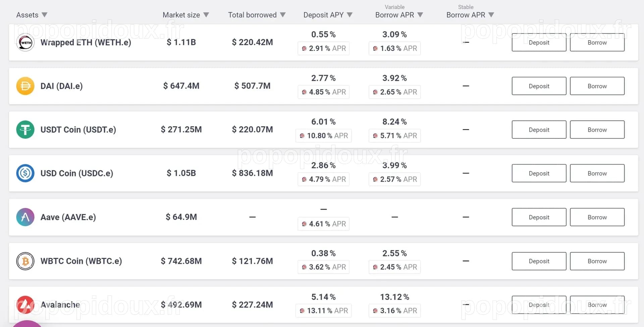Sort by Stable Borrow APR arrow
644x327 pixels.
click(x=491, y=15)
